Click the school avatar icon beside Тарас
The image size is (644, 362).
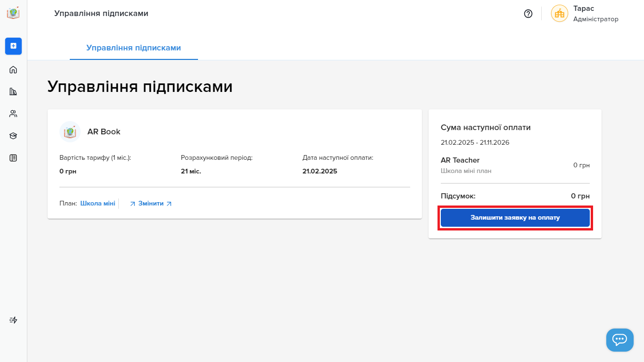(x=560, y=13)
